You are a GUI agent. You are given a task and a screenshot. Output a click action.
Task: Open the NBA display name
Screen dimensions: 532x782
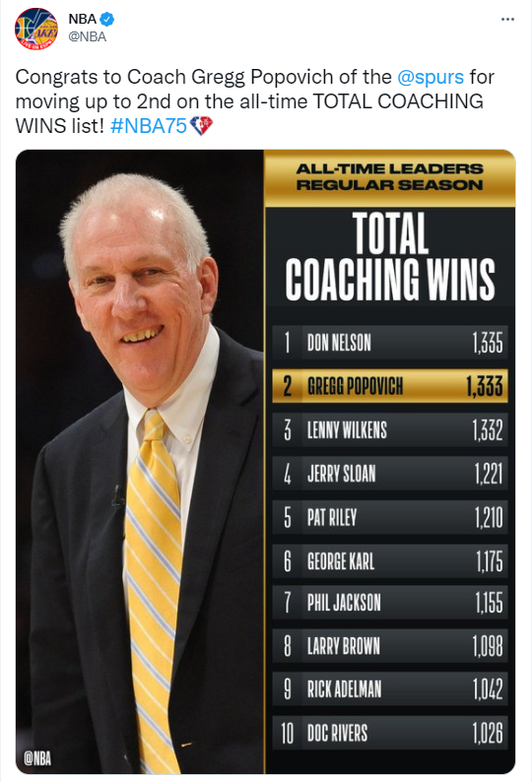coord(83,19)
